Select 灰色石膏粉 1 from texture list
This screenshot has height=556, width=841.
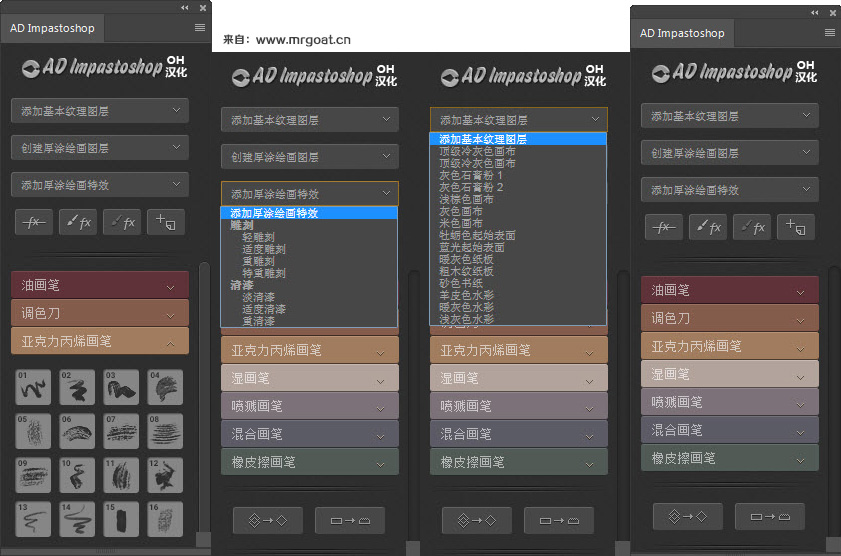tap(471, 175)
